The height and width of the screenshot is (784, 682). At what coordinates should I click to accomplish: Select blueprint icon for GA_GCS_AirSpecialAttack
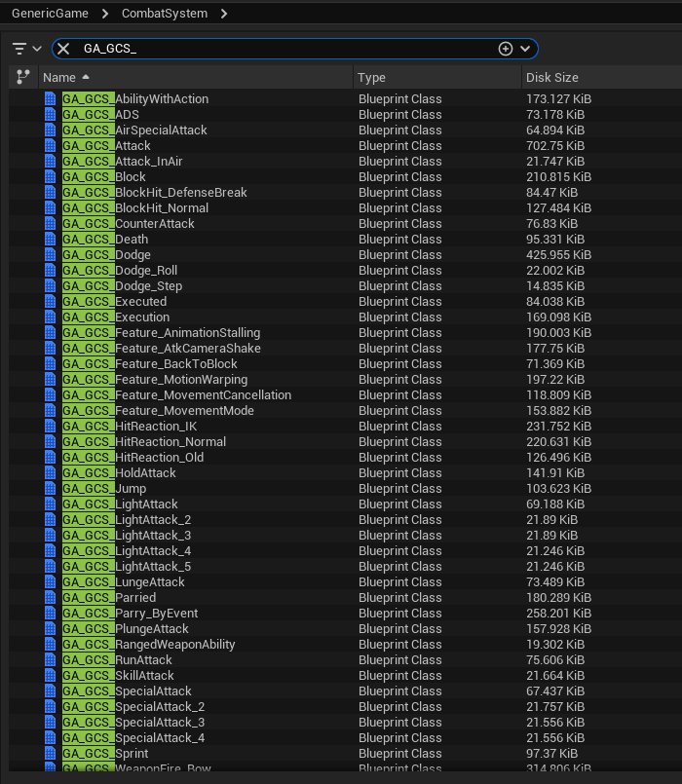pyautogui.click(x=50, y=130)
